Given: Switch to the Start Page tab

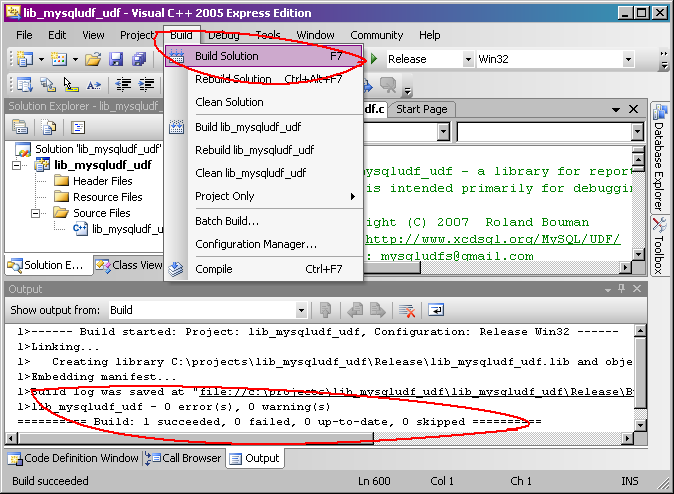Looking at the screenshot, I should pyautogui.click(x=421, y=109).
